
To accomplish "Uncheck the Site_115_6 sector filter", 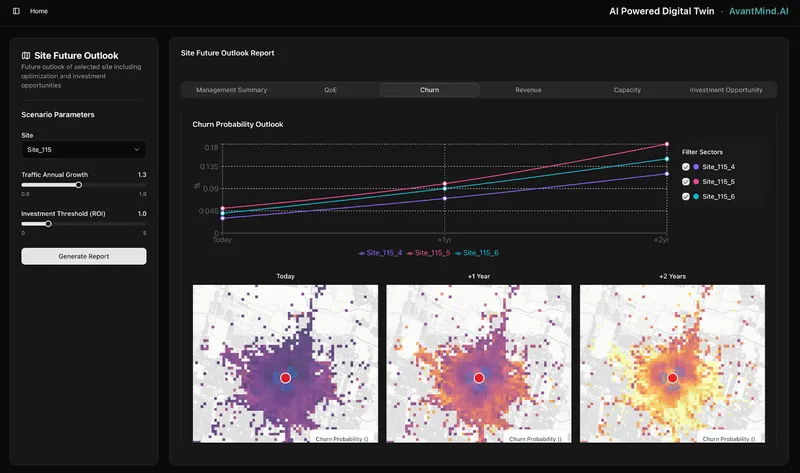I will 686,197.
